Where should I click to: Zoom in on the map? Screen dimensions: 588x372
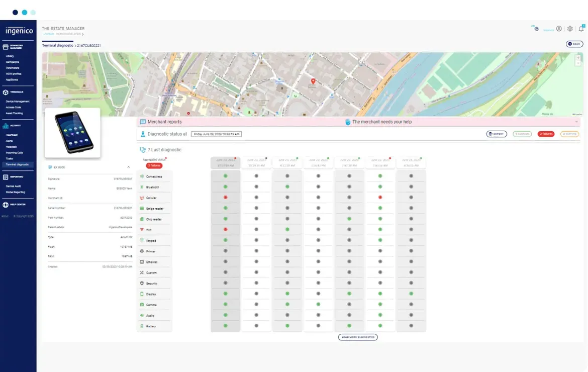tap(578, 58)
